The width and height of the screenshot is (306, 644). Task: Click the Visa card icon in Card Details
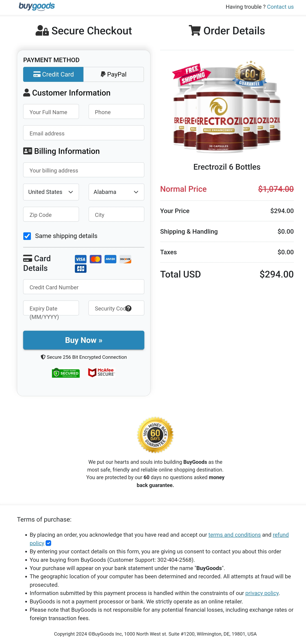(x=80, y=259)
